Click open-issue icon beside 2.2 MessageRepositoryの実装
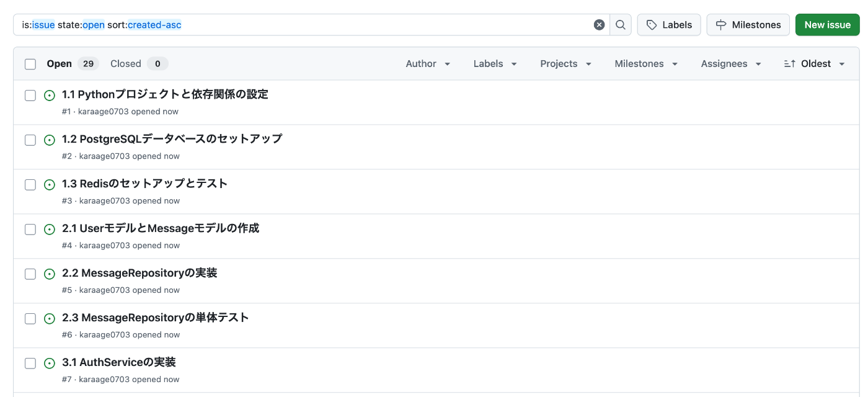This screenshot has height=397, width=868. pyautogui.click(x=50, y=274)
